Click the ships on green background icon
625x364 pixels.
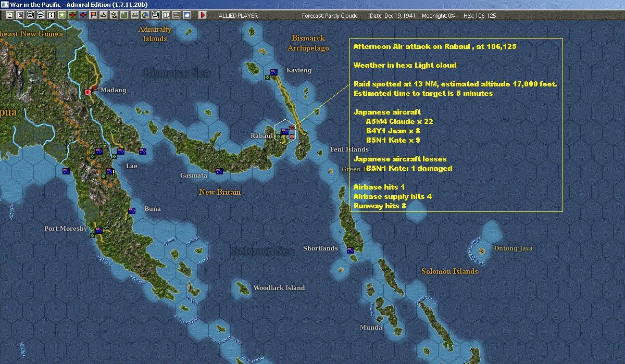(134, 16)
